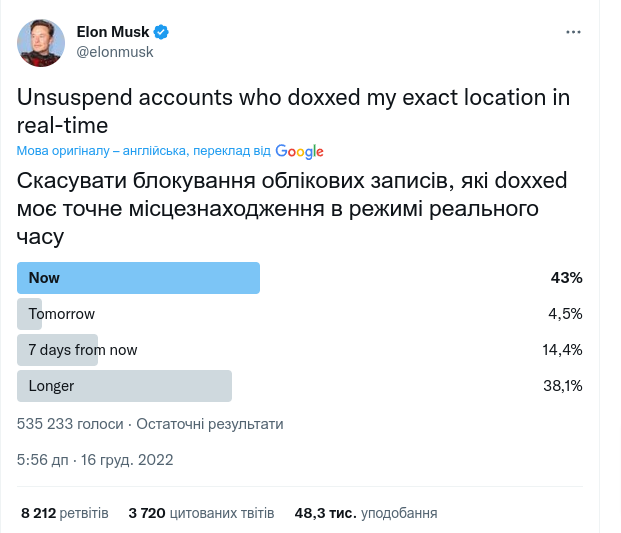View the 3 720 quote tweets
Screen dimensions: 621x533
click(201, 513)
